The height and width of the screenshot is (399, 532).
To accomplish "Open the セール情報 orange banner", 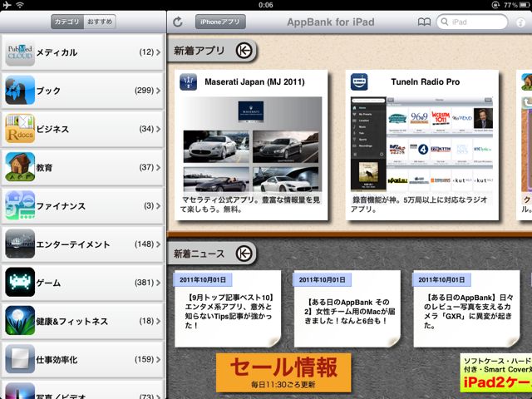I will click(x=283, y=372).
